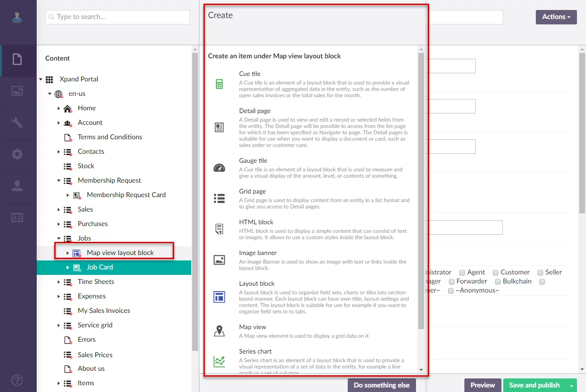Expand the Sales tree node
586x392 pixels.
click(59, 209)
